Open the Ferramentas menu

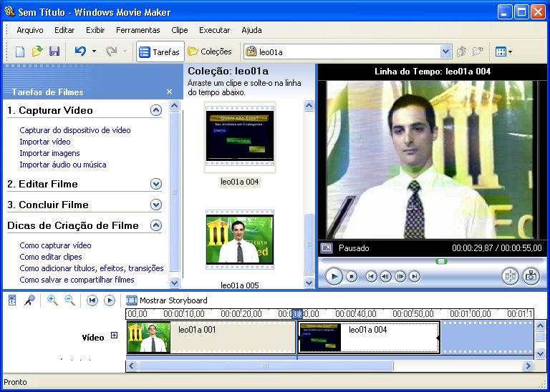pos(137,30)
